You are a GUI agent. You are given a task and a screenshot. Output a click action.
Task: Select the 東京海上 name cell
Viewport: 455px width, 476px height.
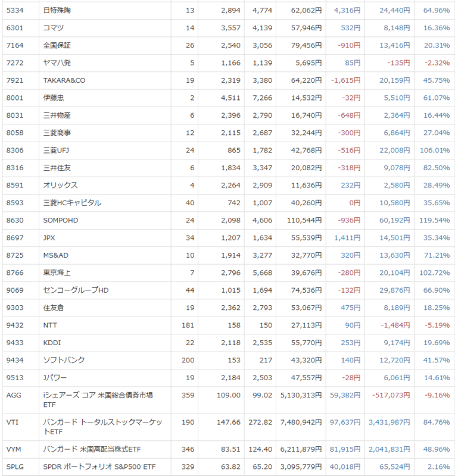point(57,273)
